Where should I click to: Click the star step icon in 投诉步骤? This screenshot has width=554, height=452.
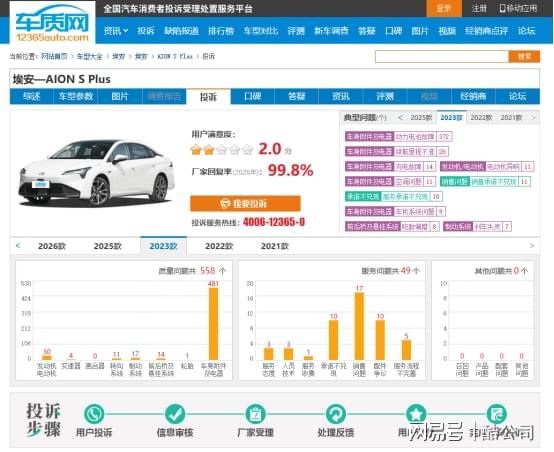click(x=416, y=414)
